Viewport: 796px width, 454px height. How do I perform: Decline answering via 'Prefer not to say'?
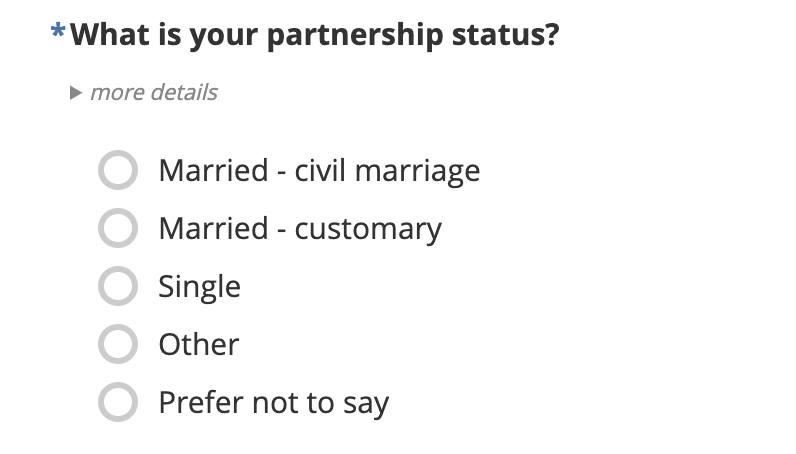pos(118,402)
